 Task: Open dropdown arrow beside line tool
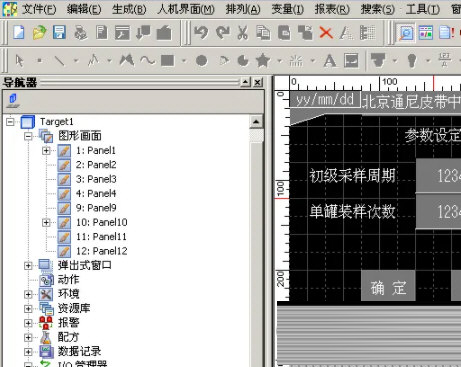76,61
